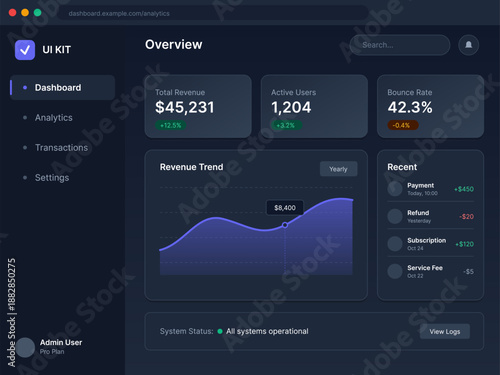Viewport: 500px width, 375px height.
Task: Click the UI KIT brand name
Action: click(56, 50)
